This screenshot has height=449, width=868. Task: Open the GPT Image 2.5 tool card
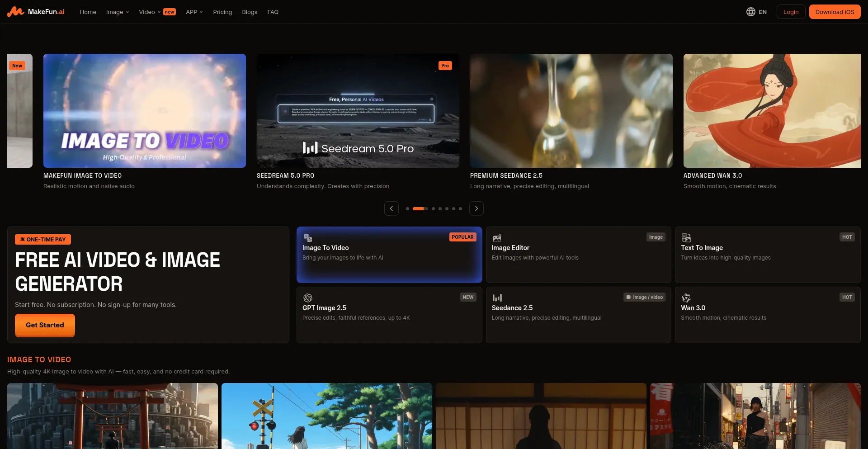pos(389,315)
